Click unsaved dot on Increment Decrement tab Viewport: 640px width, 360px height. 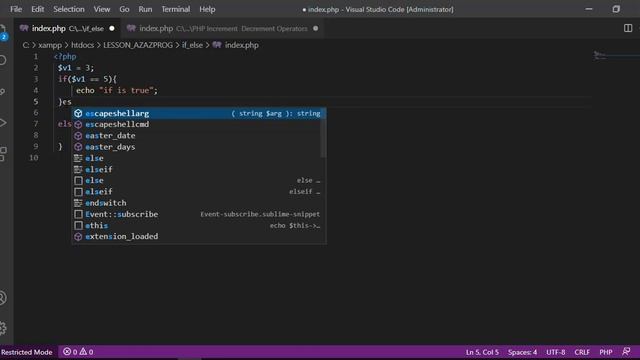coord(316,29)
